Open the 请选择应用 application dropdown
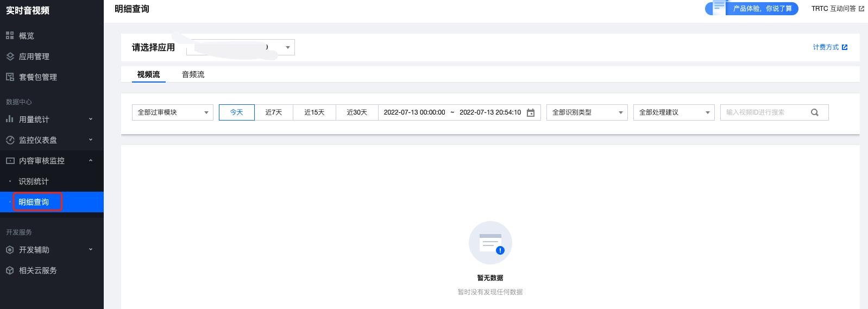The width and height of the screenshot is (868, 309). [x=241, y=47]
